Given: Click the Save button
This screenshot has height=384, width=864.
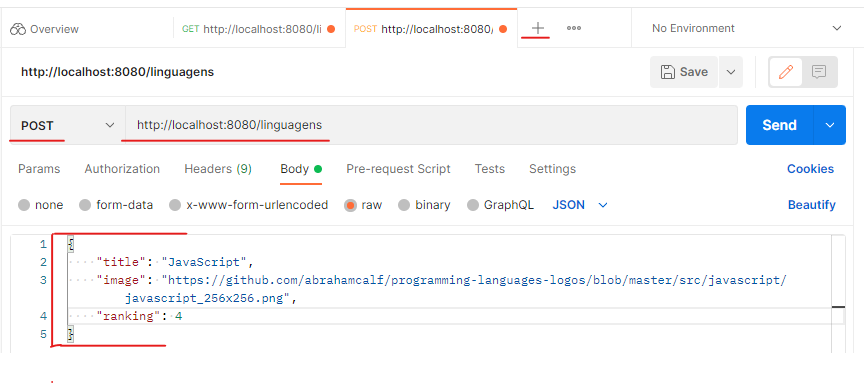Looking at the screenshot, I should (x=684, y=72).
